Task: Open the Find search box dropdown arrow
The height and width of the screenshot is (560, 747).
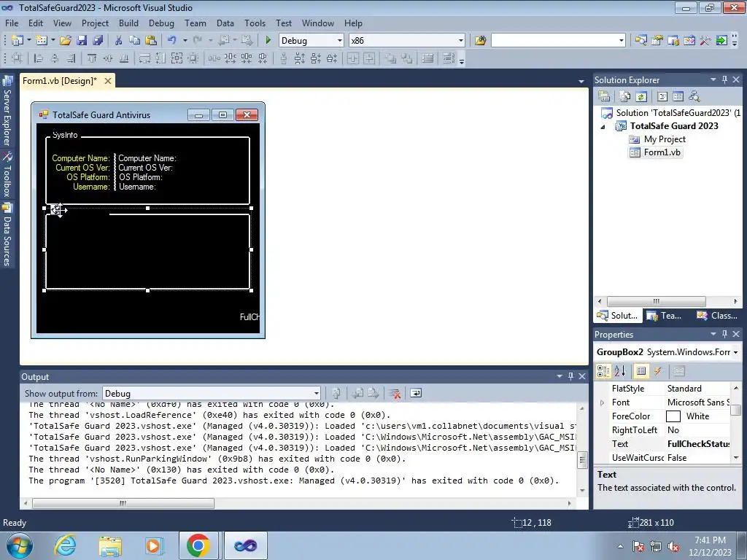Action: point(621,41)
